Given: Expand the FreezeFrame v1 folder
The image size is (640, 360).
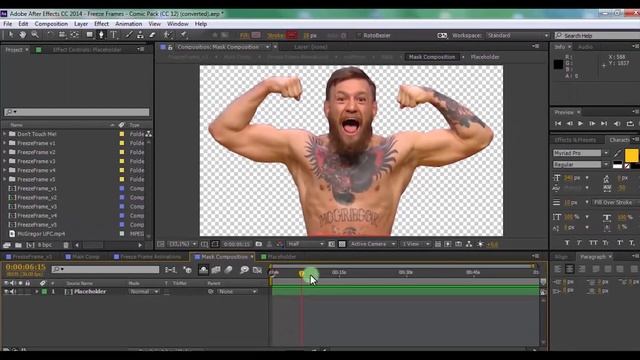Looking at the screenshot, I should click(4, 143).
